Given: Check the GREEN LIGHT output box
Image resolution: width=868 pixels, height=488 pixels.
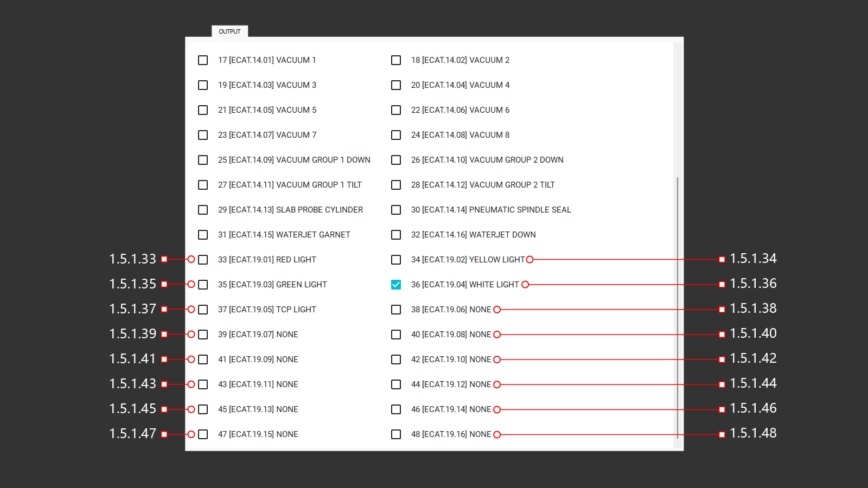Looking at the screenshot, I should 203,285.
